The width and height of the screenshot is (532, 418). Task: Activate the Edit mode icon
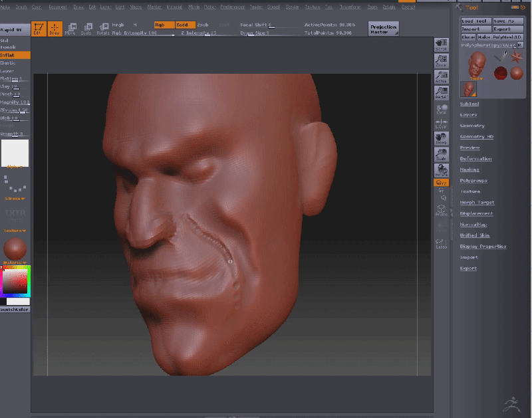37,29
